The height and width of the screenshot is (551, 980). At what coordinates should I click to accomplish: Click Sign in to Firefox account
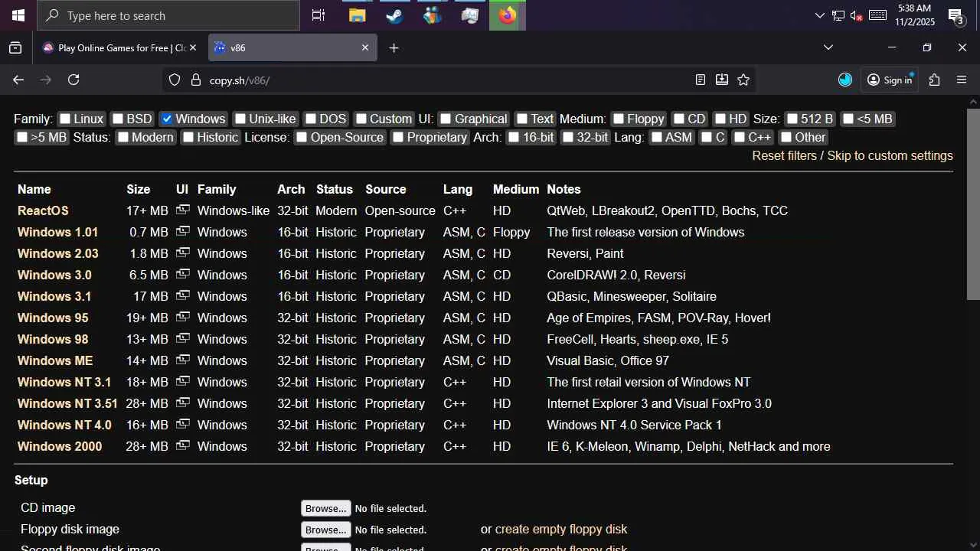coord(890,80)
